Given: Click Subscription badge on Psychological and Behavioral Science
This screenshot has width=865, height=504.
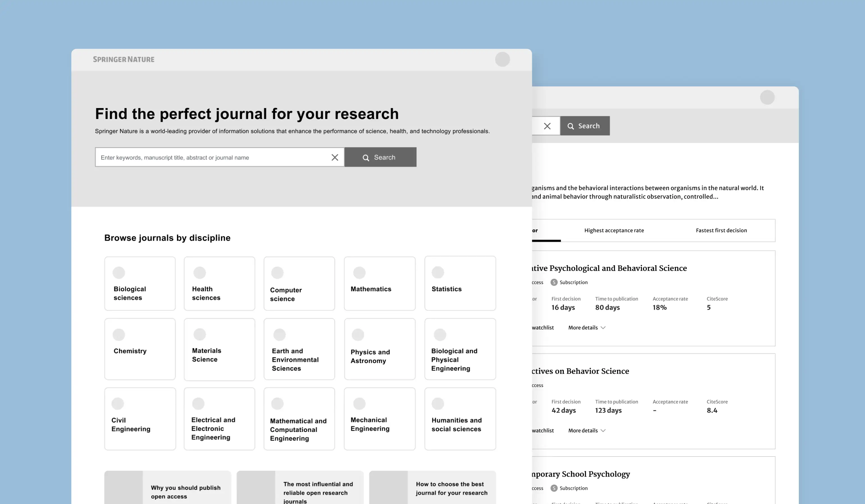Looking at the screenshot, I should click(569, 282).
